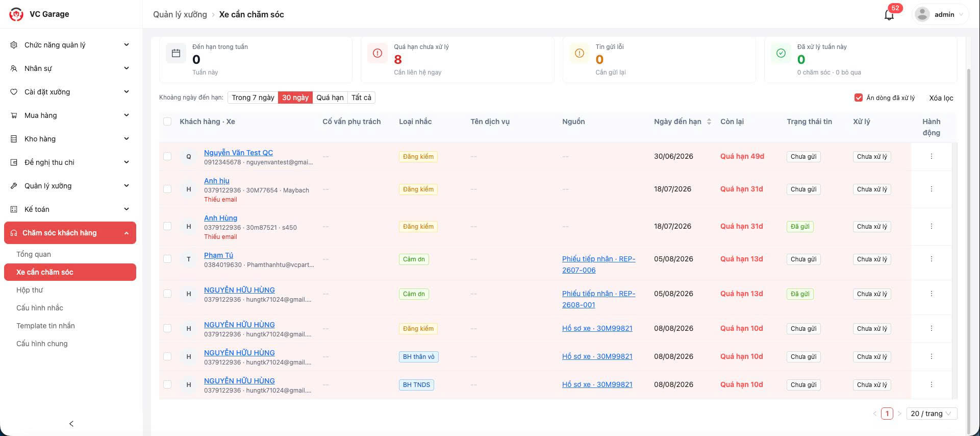Select the Quá hạn filter tab
The height and width of the screenshot is (436, 980).
coord(330,98)
